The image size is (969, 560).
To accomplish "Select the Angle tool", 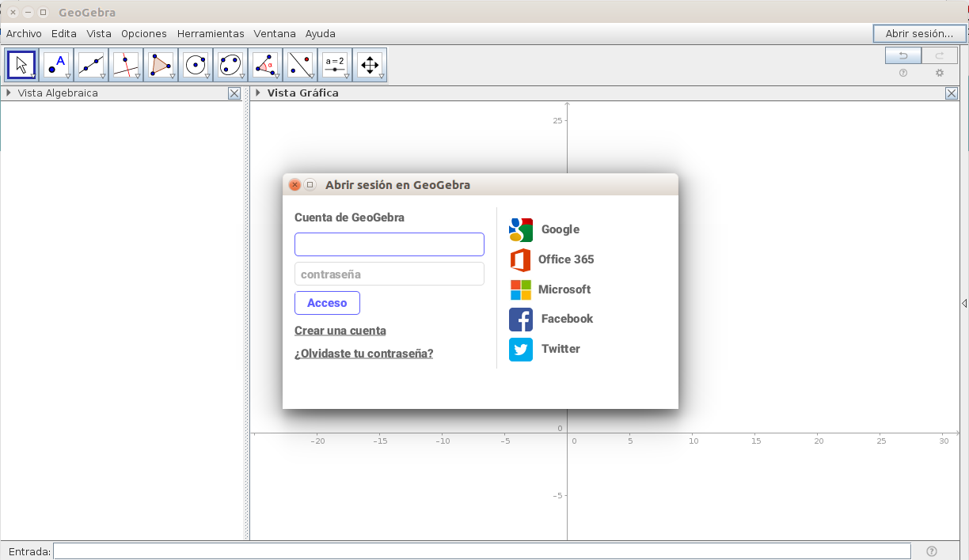I will pyautogui.click(x=265, y=65).
